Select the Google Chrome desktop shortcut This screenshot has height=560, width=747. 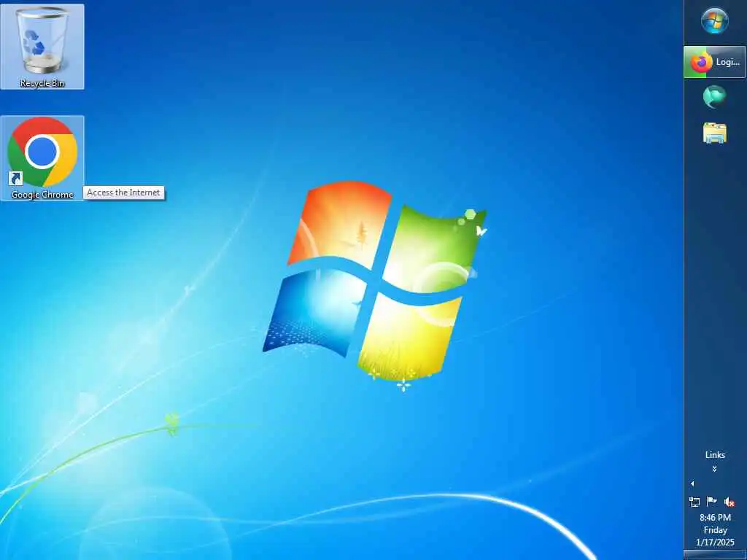pyautogui.click(x=42, y=158)
